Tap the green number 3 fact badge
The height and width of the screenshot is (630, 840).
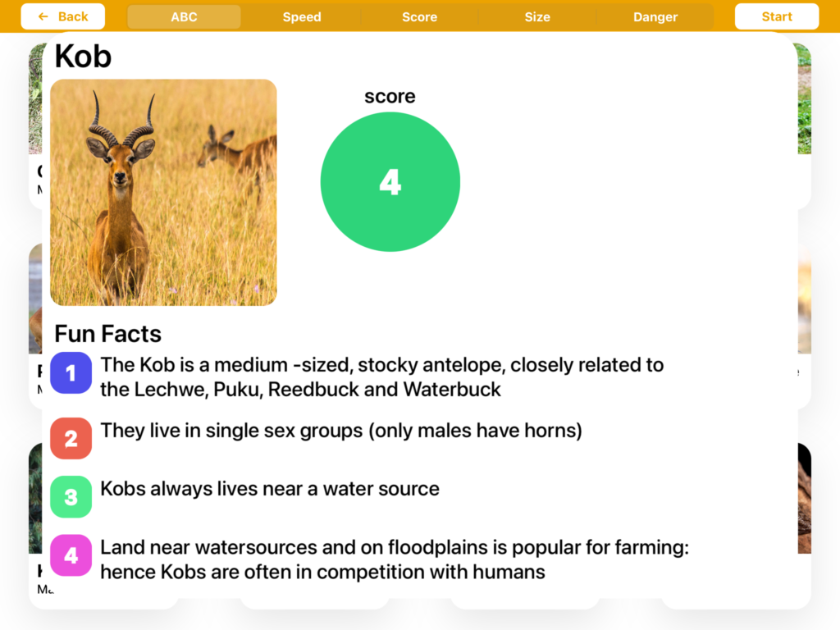(x=71, y=496)
